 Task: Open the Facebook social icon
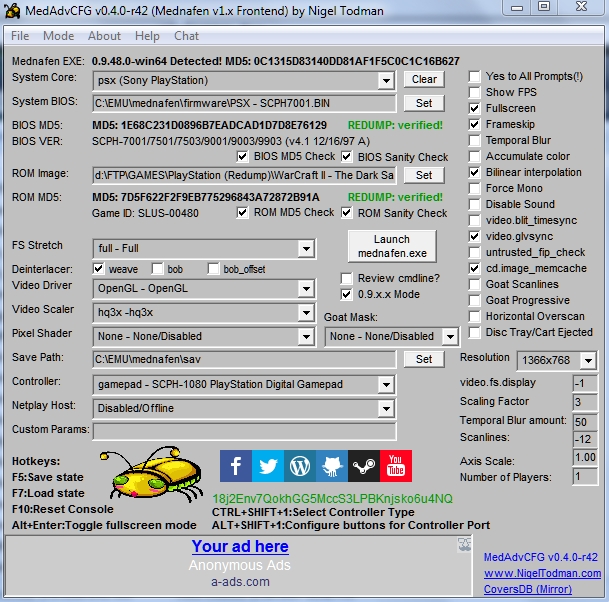pos(236,466)
